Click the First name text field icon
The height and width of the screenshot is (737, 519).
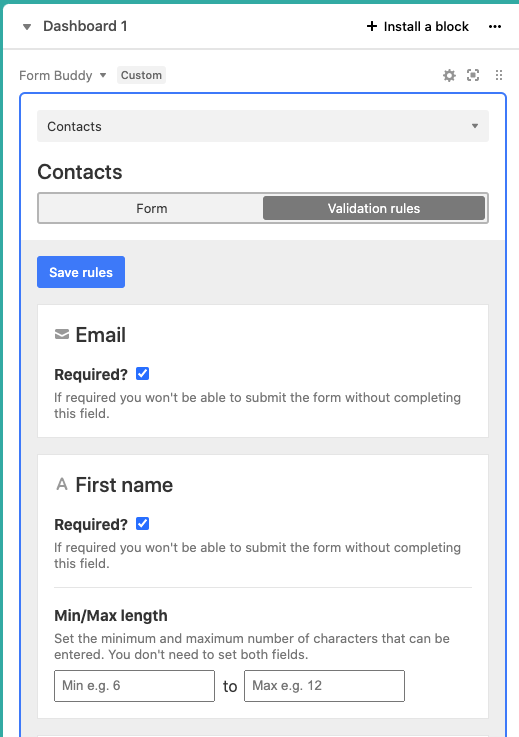click(62, 484)
